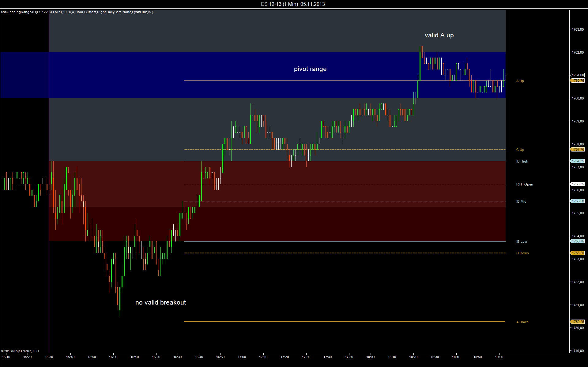The image size is (588, 367).
Task: Select the "IB-Low" level label
Action: click(x=522, y=242)
